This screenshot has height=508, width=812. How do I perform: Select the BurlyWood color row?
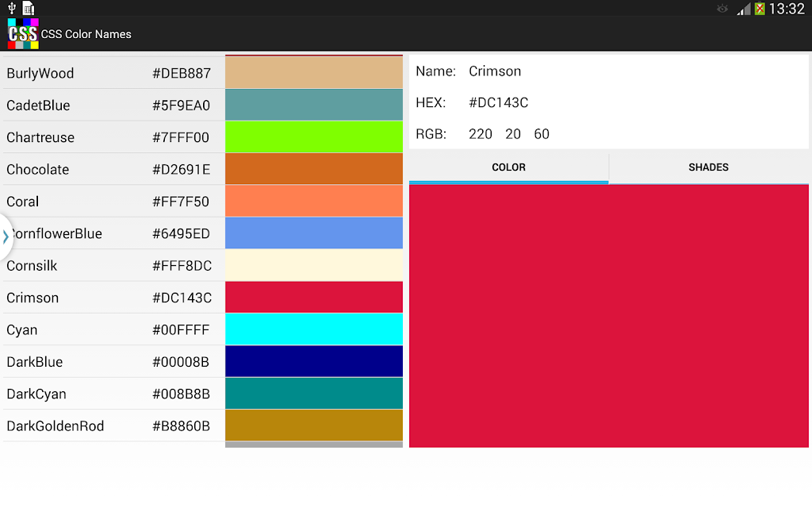point(203,72)
